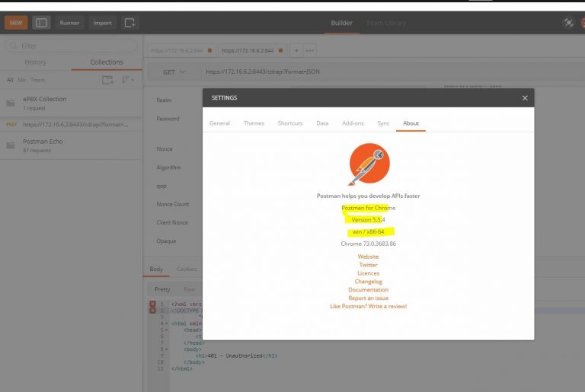Open the Licences link
Image resolution: width=585 pixels, height=392 pixels.
[368, 273]
